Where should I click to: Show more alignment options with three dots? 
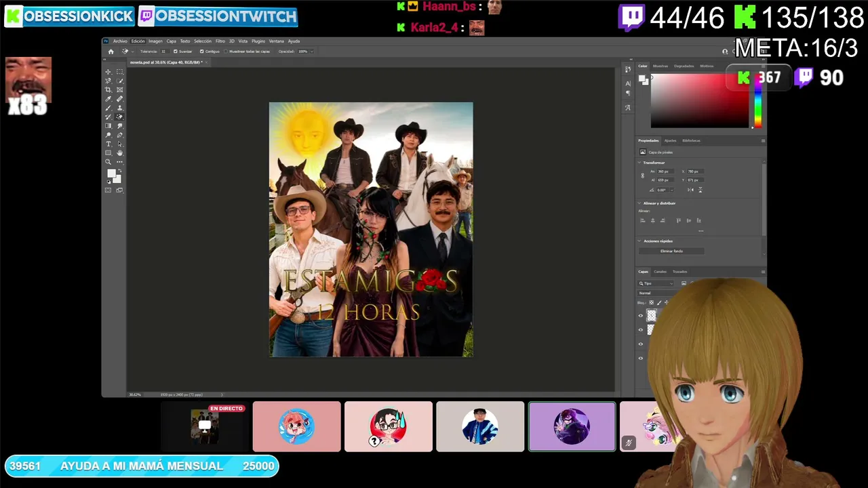click(x=701, y=231)
